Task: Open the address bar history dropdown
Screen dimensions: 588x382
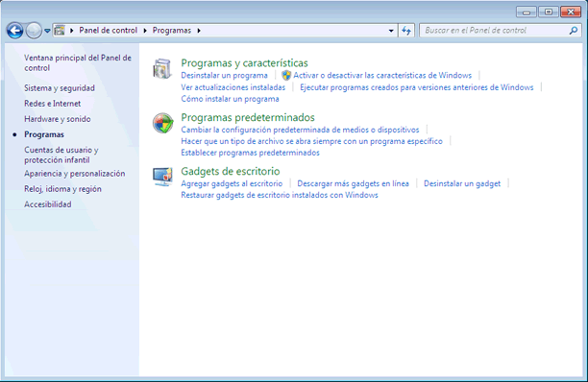Action: tap(391, 31)
